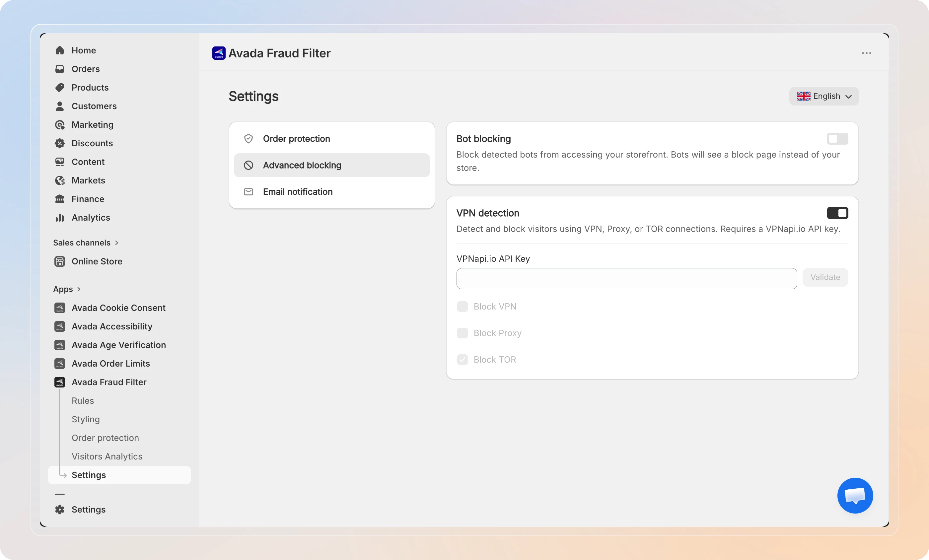The height and width of the screenshot is (560, 929).
Task: Click the Analytics bar chart icon
Action: pos(60,218)
